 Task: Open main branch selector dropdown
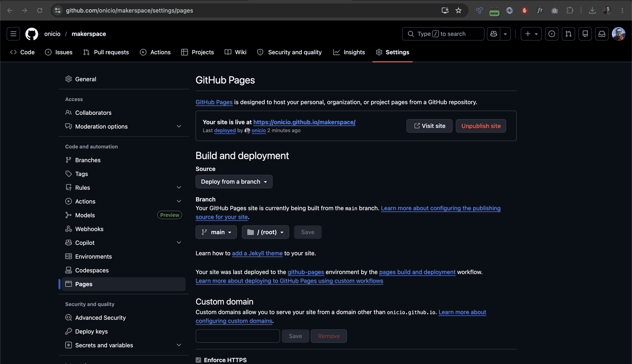[216, 232]
